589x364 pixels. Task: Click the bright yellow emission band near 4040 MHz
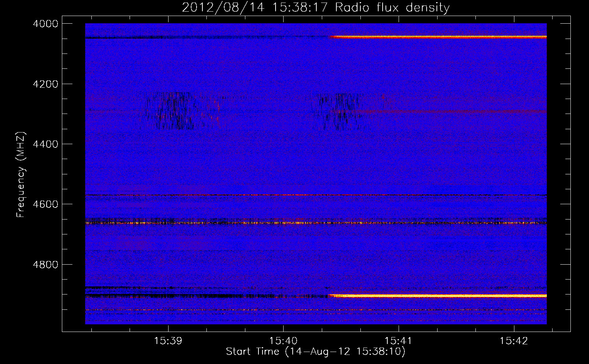(x=438, y=37)
